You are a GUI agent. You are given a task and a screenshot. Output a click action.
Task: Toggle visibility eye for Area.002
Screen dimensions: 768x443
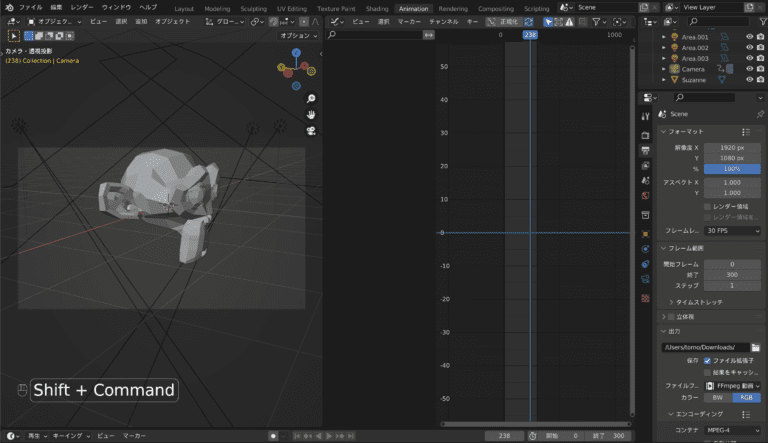749,48
